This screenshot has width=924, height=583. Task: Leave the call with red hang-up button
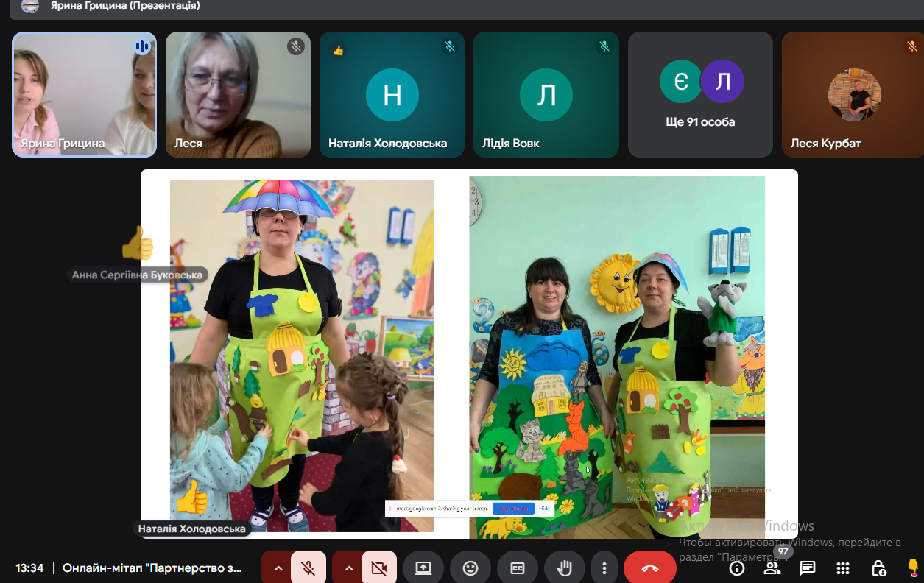[649, 568]
